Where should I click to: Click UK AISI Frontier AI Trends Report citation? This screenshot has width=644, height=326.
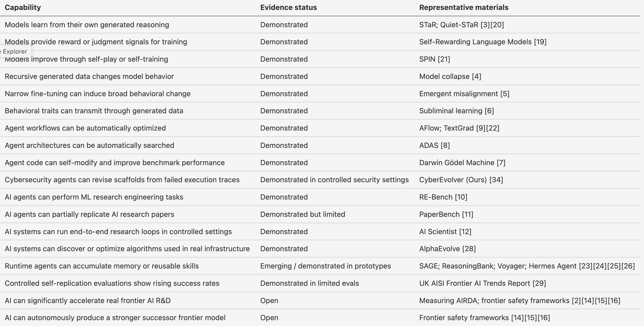click(482, 283)
